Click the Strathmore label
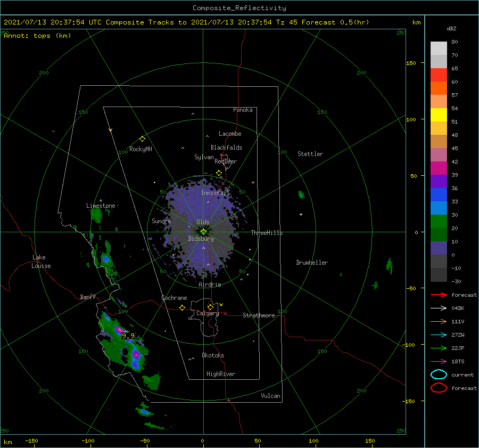 point(259,315)
